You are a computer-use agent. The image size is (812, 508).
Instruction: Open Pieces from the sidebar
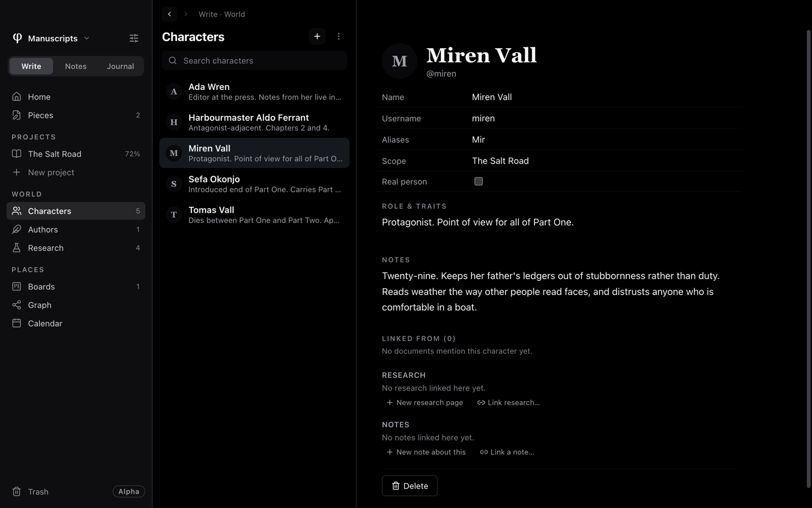coord(76,115)
